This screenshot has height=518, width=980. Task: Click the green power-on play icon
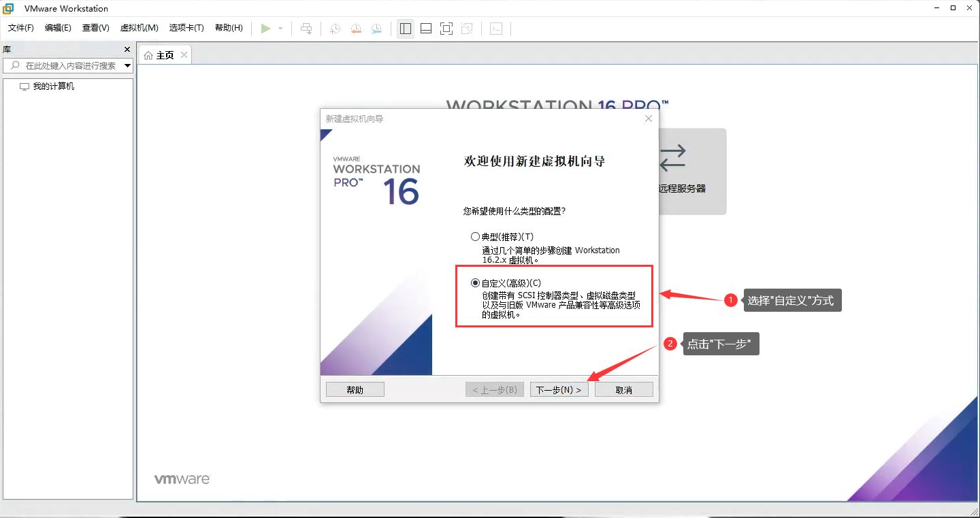(265, 29)
